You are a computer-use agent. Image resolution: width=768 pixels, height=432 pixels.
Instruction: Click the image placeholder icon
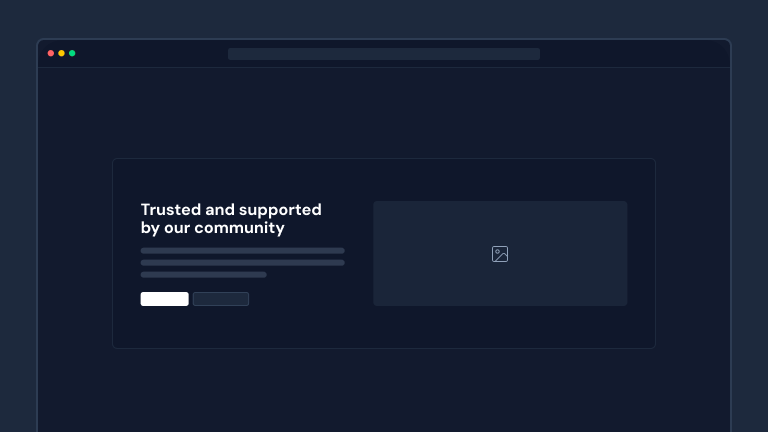point(500,254)
